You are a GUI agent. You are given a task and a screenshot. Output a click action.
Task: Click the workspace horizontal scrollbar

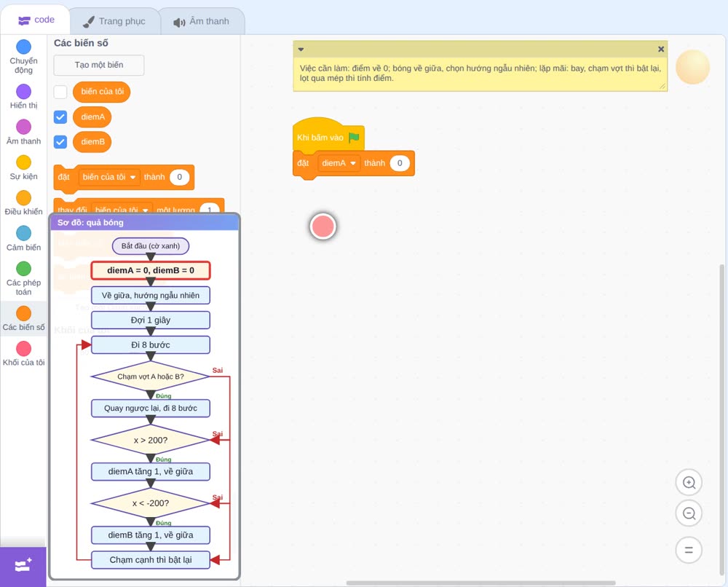click(480, 583)
